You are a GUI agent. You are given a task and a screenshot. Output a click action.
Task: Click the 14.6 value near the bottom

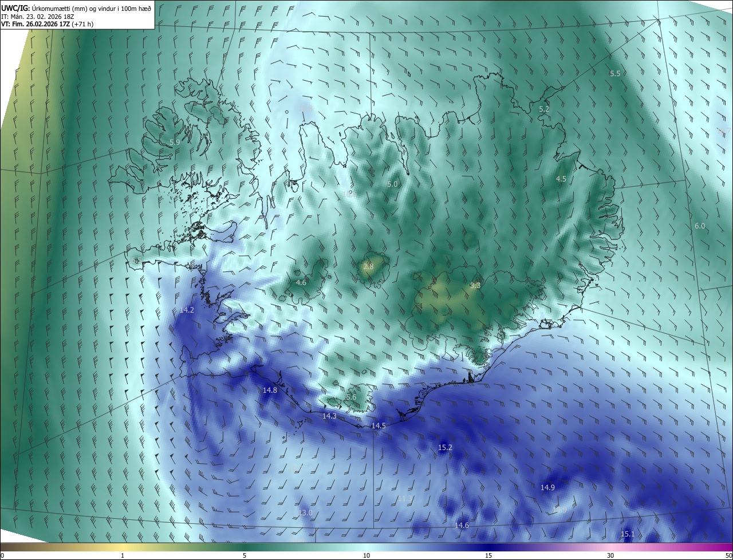(462, 525)
